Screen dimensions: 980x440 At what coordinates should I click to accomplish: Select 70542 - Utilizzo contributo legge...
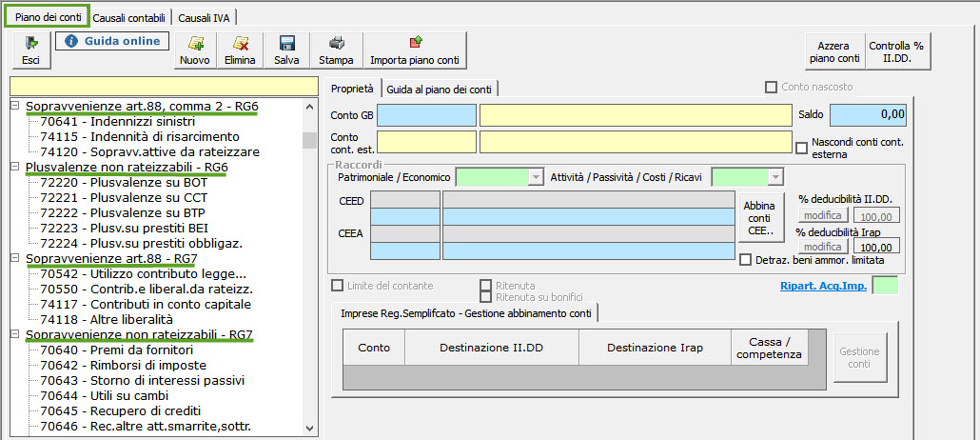(x=145, y=273)
